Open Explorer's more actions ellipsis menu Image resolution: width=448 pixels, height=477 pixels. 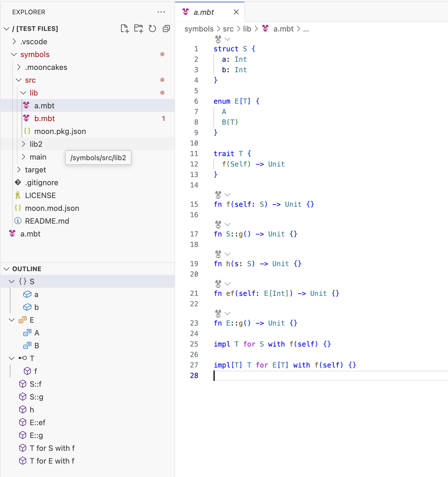click(161, 12)
